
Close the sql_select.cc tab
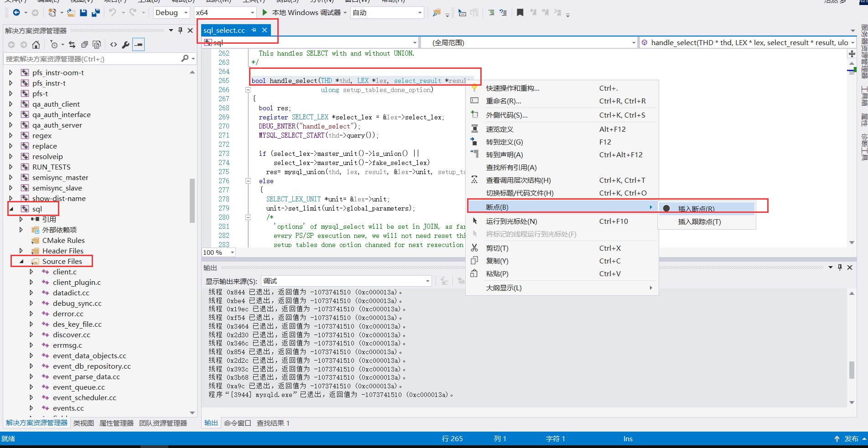(265, 30)
